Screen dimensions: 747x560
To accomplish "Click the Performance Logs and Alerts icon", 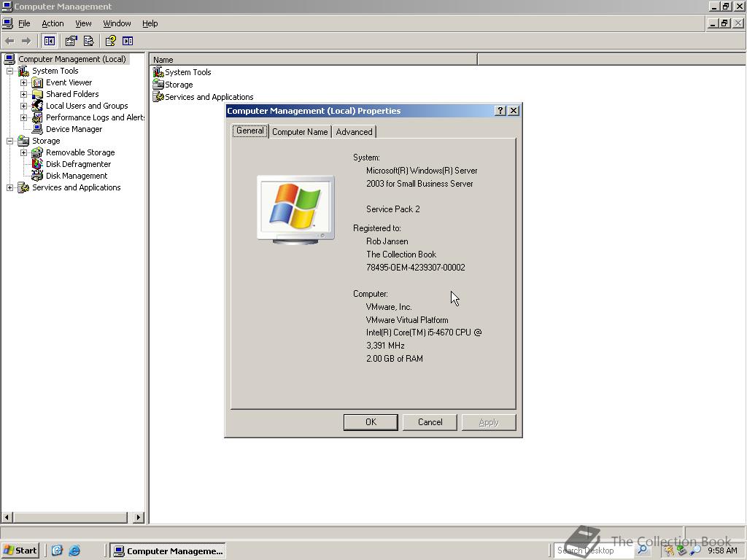I will point(37,117).
